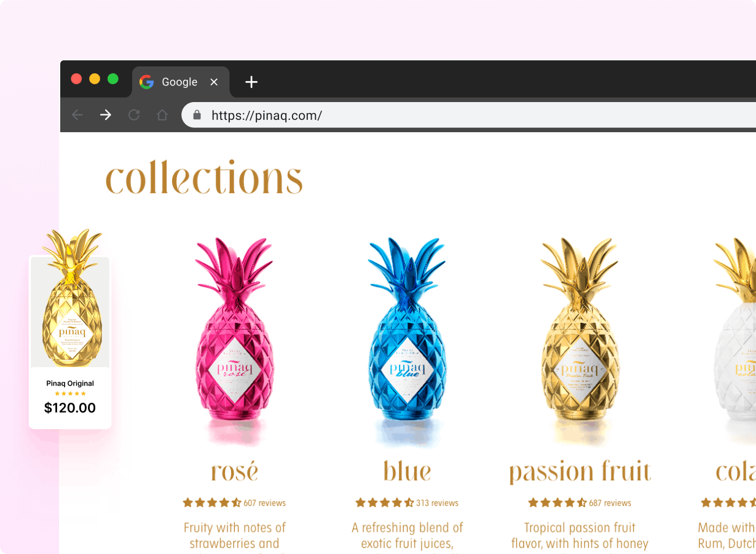Click the browser back arrow
The width and height of the screenshot is (756, 554).
pos(77,115)
